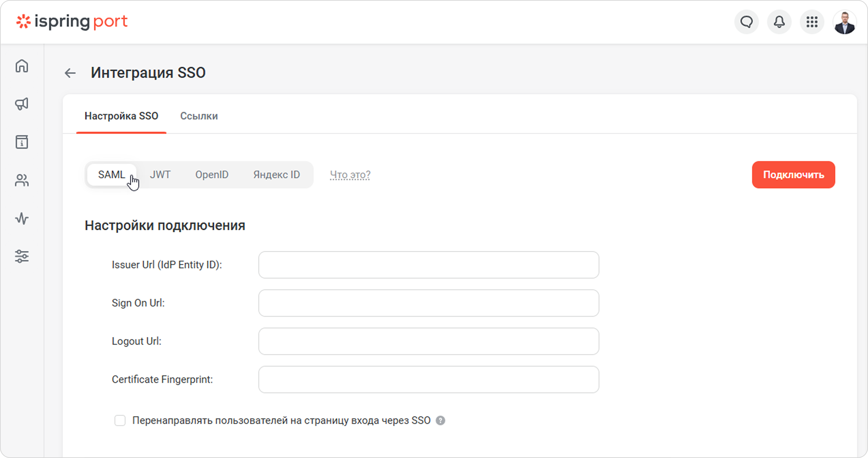
Task: Open the info archive box icon
Action: tap(22, 142)
